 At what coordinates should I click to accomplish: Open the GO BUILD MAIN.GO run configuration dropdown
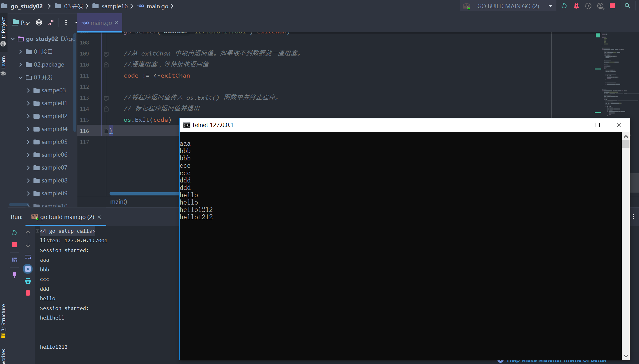508,6
